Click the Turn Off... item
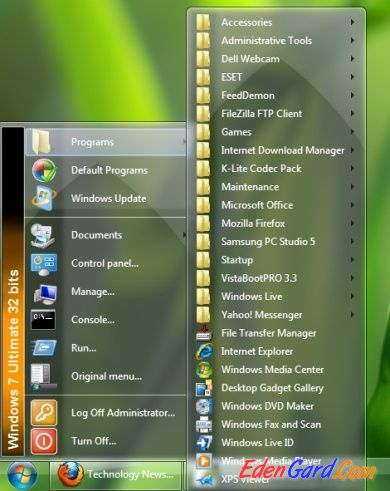The height and width of the screenshot is (491, 390). pyautogui.click(x=106, y=441)
